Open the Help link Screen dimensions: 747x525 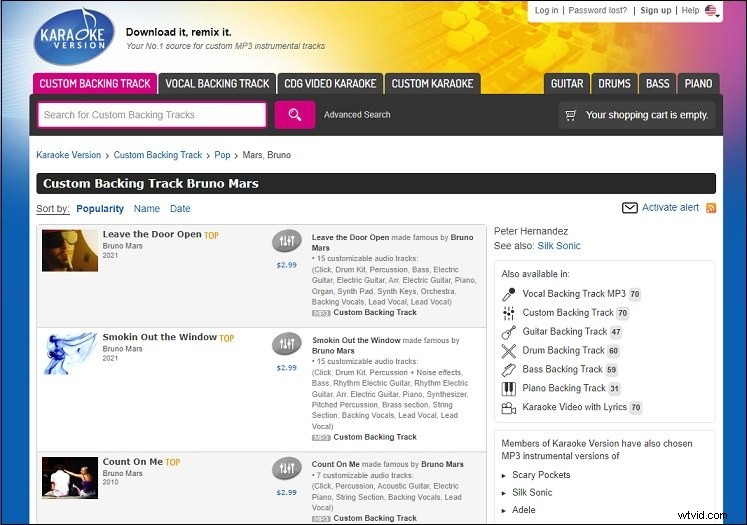point(690,10)
